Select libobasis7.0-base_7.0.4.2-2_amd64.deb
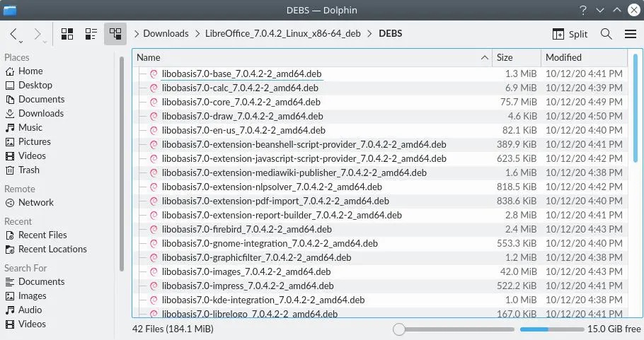644x340 pixels. coord(241,74)
